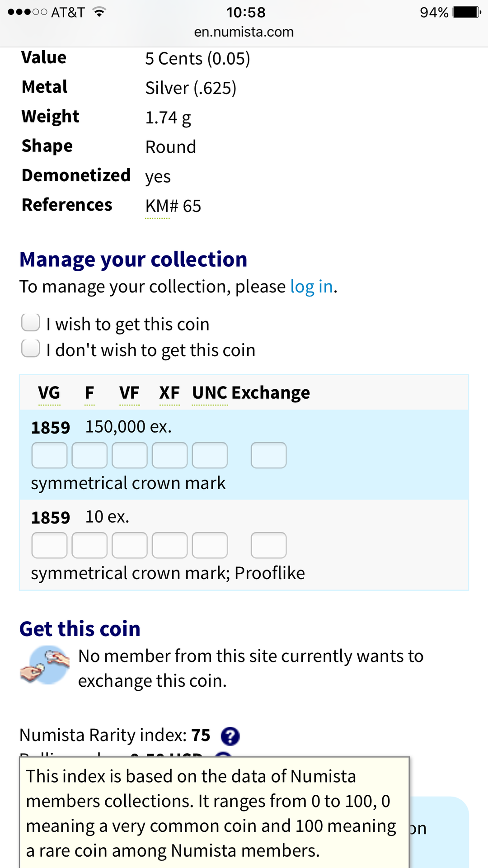Image resolution: width=488 pixels, height=868 pixels.
Task: Check 'I don't wish to get this coin'
Action: (x=31, y=349)
